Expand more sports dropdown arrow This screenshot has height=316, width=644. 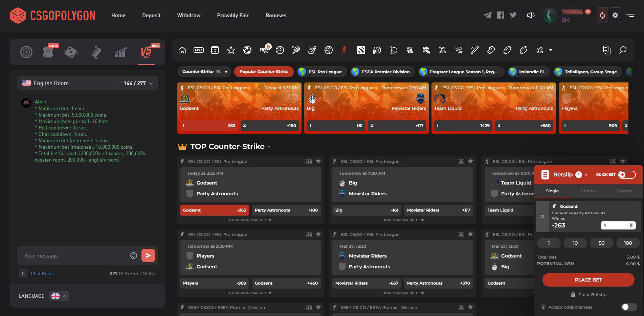click(x=551, y=50)
